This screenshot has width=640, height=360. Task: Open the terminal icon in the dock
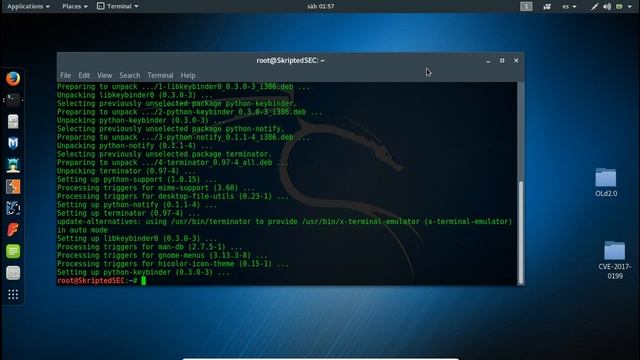pyautogui.click(x=13, y=100)
